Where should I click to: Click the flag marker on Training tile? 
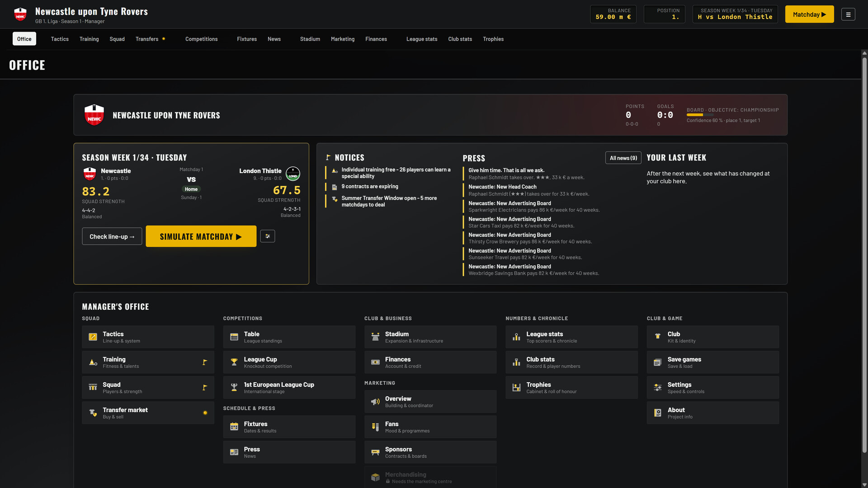(205, 362)
